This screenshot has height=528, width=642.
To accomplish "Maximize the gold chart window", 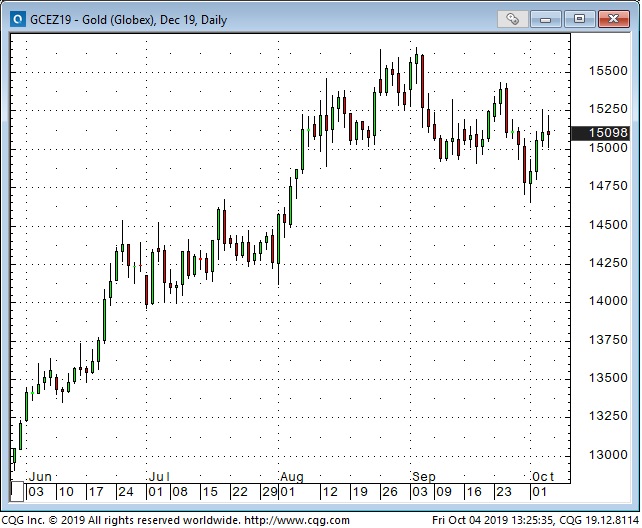I will pyautogui.click(x=579, y=19).
